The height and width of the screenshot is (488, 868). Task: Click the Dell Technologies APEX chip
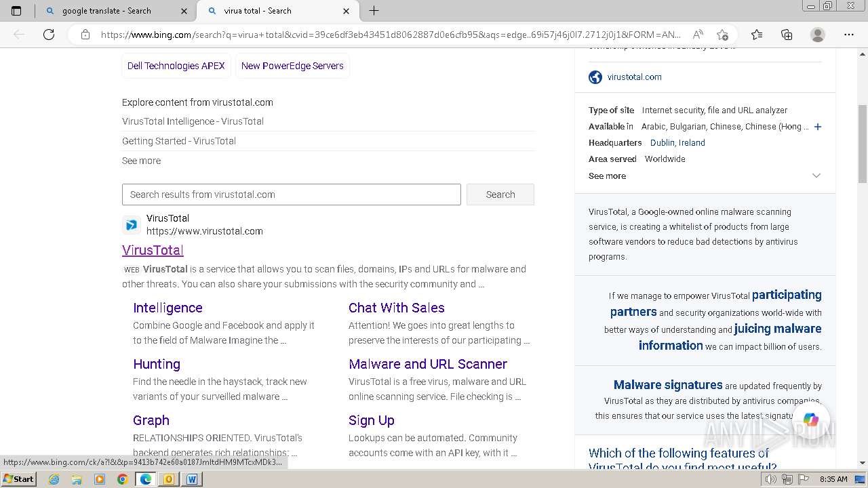point(176,66)
